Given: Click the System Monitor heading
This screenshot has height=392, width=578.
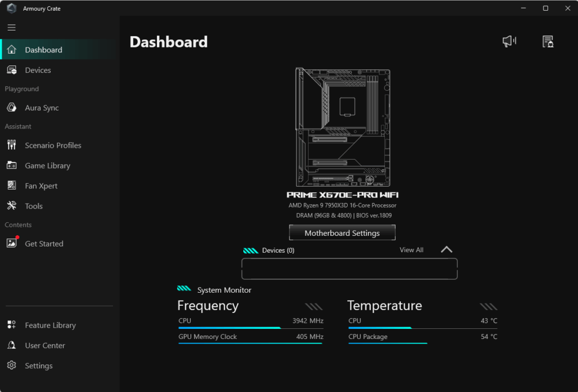Looking at the screenshot, I should click(x=224, y=290).
